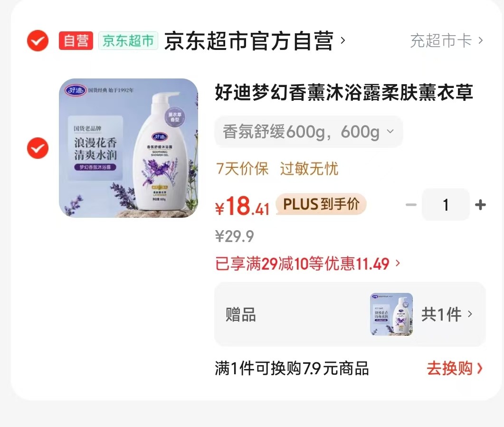Increase quantity with the plus icon
The width and height of the screenshot is (504, 427).
pyautogui.click(x=480, y=204)
